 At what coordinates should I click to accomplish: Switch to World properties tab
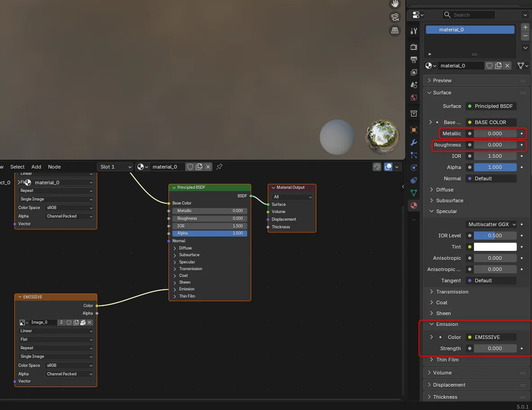pos(414,98)
